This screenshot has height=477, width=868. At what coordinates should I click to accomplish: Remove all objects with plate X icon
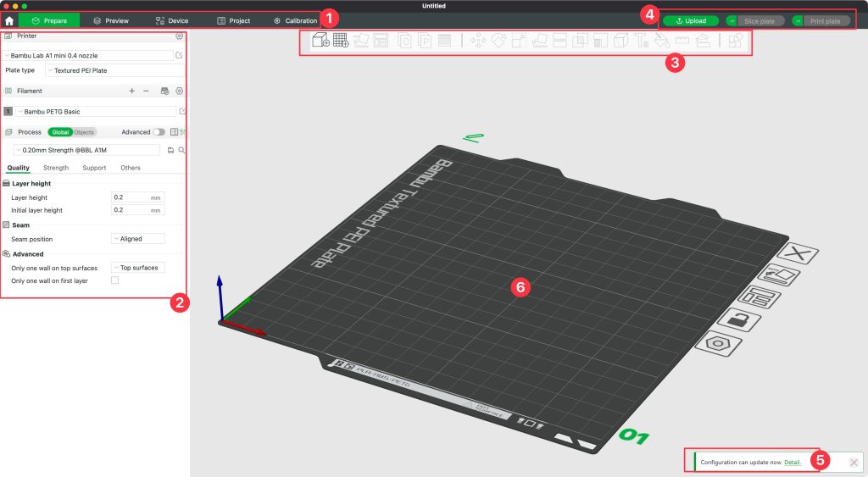tap(798, 253)
